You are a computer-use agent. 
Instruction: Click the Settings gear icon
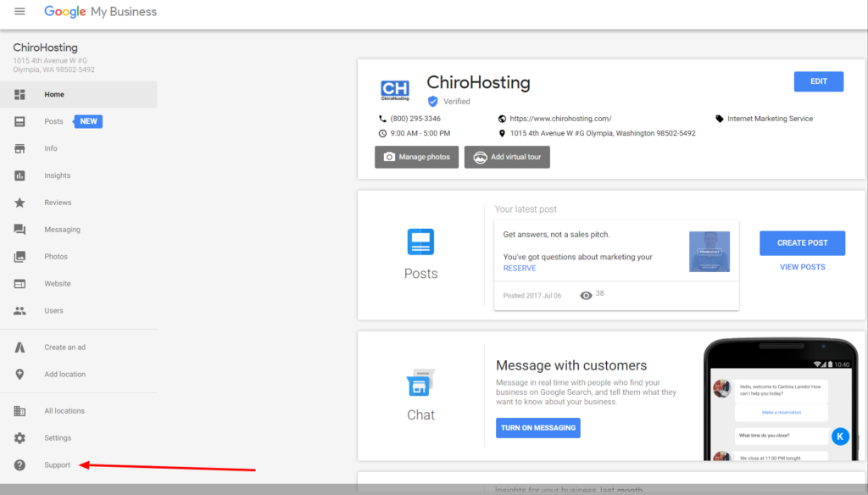pos(19,438)
